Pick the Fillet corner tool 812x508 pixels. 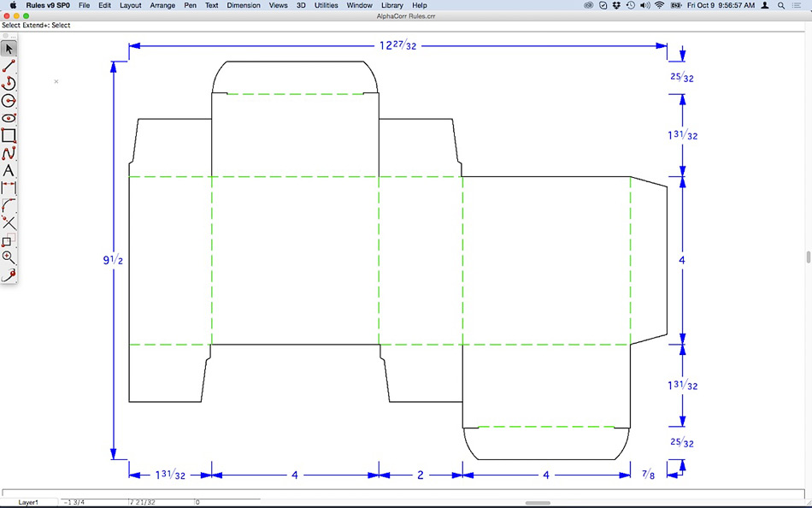click(9, 205)
